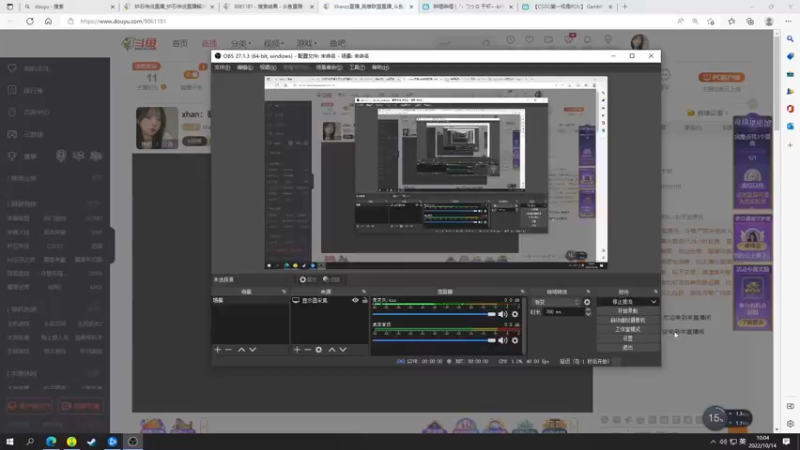This screenshot has width=800, height=450.
Task: Open the OBS 文件 menu
Action: click(x=222, y=67)
